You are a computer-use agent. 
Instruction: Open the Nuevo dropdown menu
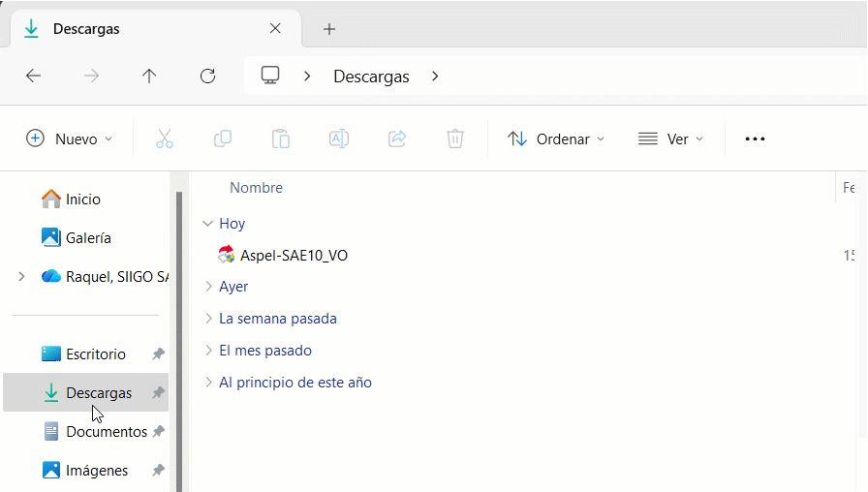[x=70, y=138]
